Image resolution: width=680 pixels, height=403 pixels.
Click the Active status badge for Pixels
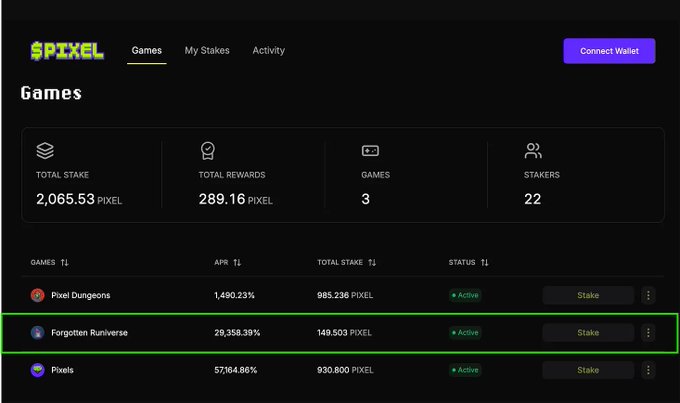pos(465,370)
